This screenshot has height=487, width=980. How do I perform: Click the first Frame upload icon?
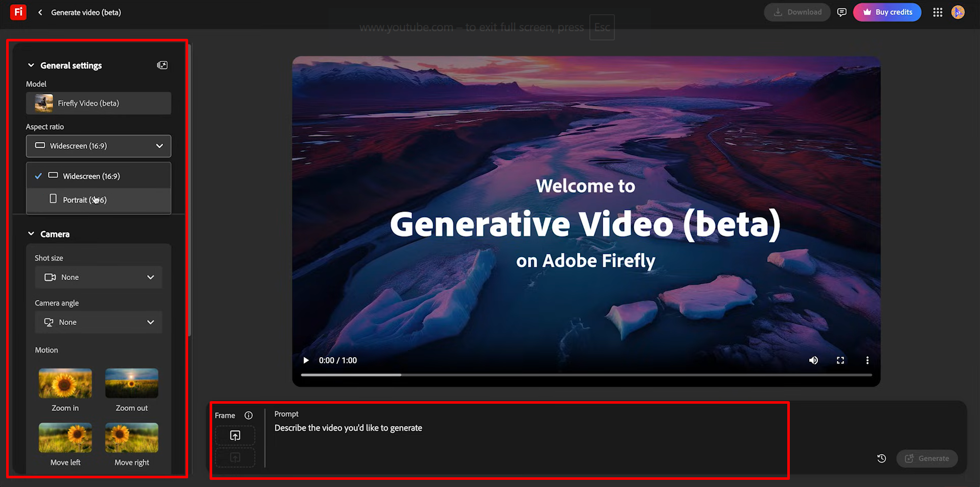click(235, 435)
